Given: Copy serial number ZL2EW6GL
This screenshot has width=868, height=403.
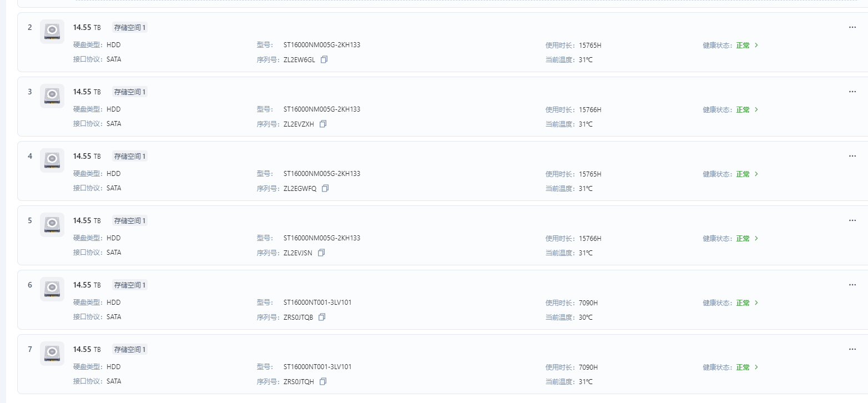Looking at the screenshot, I should coord(324,60).
